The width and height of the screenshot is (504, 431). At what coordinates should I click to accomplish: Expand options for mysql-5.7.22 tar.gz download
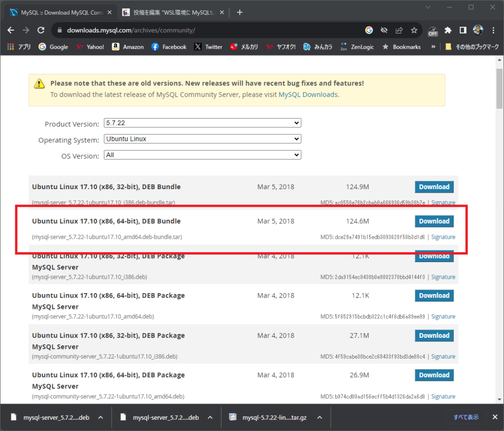pyautogui.click(x=320, y=418)
